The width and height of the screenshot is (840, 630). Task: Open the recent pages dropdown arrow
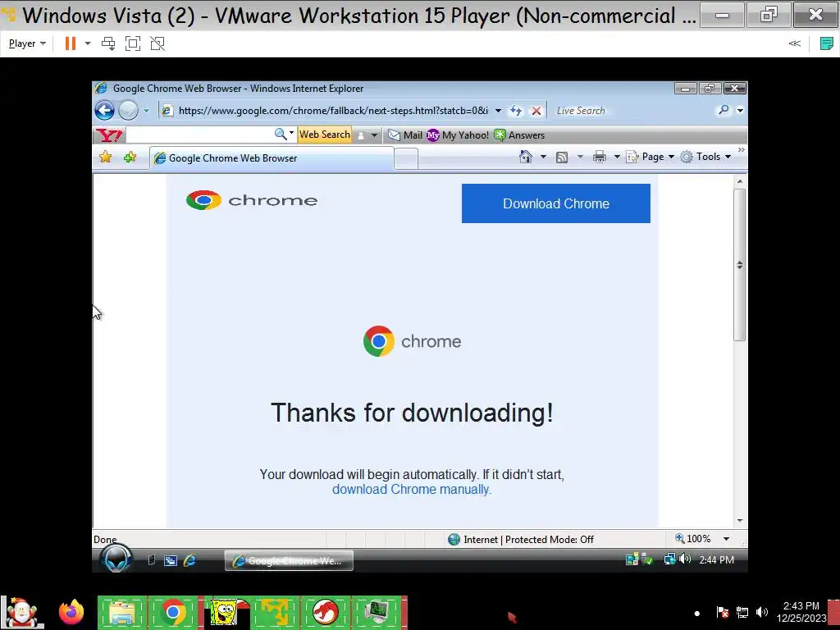point(146,111)
